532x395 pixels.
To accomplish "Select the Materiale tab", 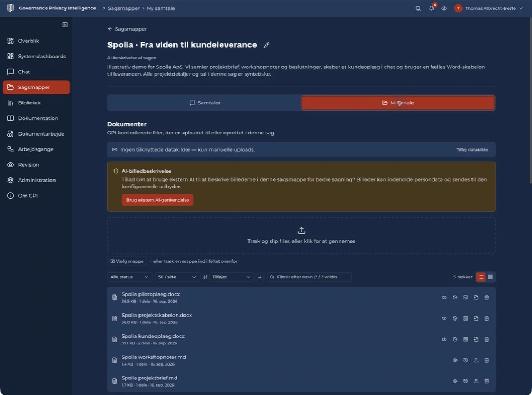I will pyautogui.click(x=398, y=103).
